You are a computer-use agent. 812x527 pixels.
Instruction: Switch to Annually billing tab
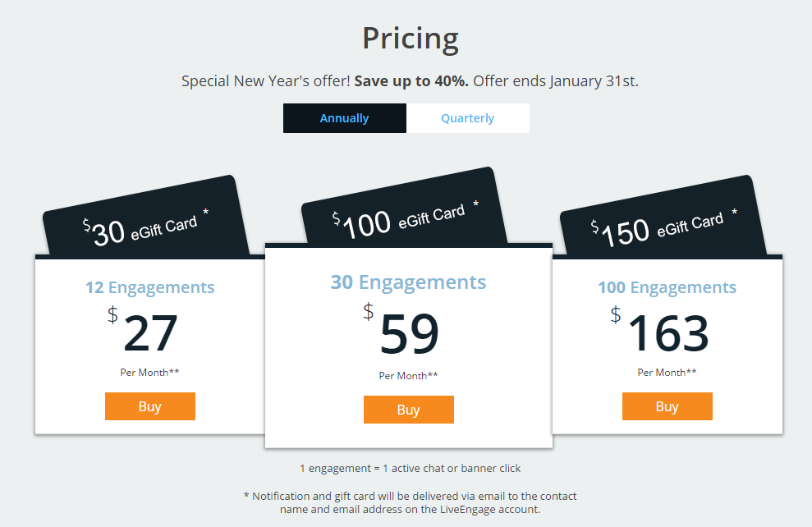tap(344, 118)
